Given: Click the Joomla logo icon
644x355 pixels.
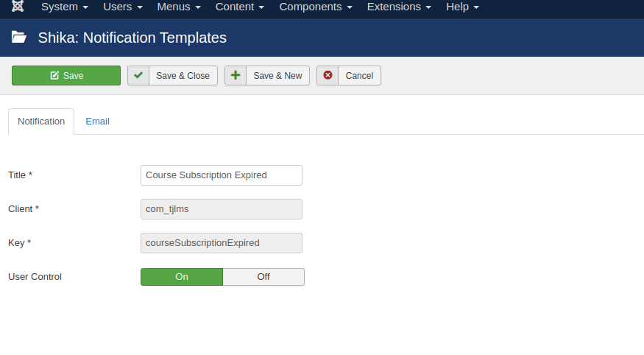Looking at the screenshot, I should (18, 7).
